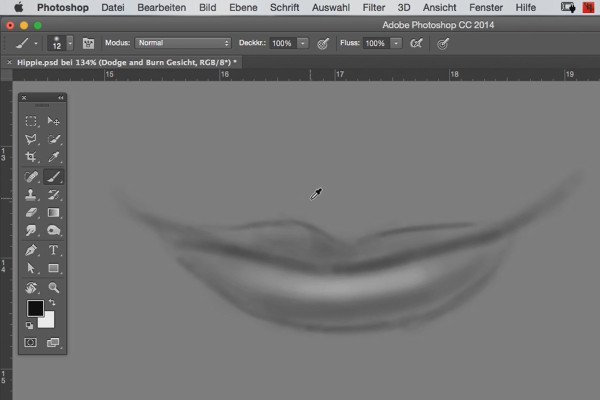
Task: Open the Ebene menu
Action: (x=243, y=7)
